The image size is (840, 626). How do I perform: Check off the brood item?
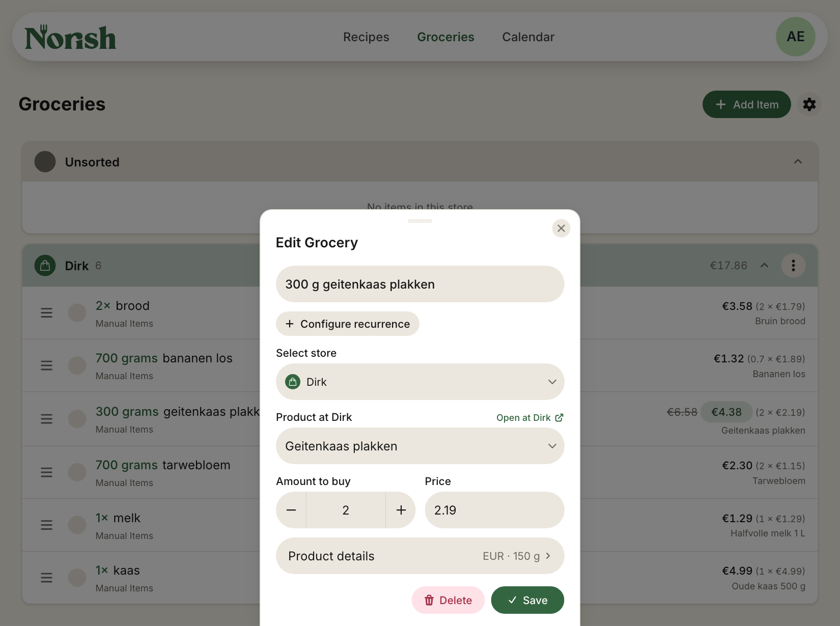click(x=77, y=312)
